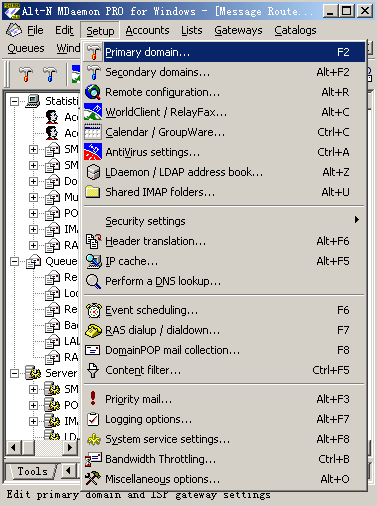Click the tree panel scroll right arrow

[70, 447]
